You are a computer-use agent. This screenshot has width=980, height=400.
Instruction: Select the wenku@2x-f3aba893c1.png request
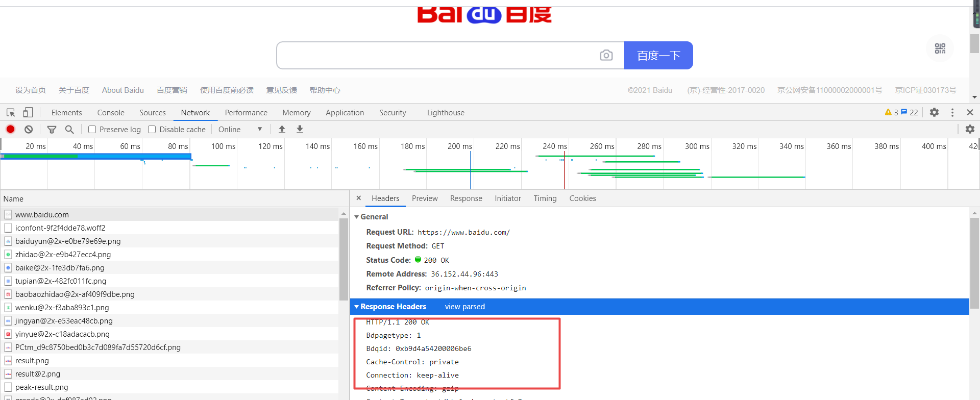pyautogui.click(x=169, y=307)
